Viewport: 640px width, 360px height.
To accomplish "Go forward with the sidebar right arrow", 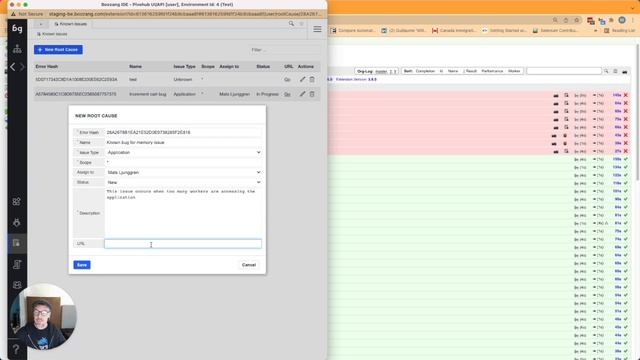I will (22, 67).
